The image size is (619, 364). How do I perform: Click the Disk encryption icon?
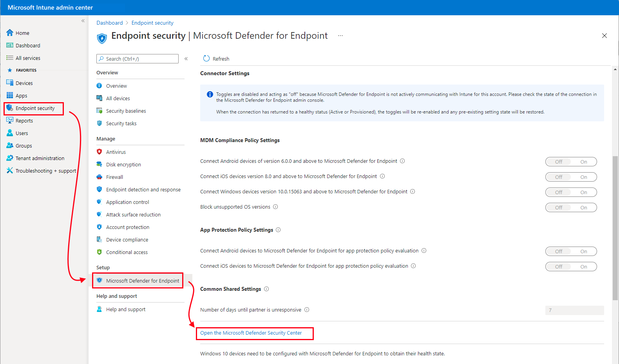coord(100,164)
